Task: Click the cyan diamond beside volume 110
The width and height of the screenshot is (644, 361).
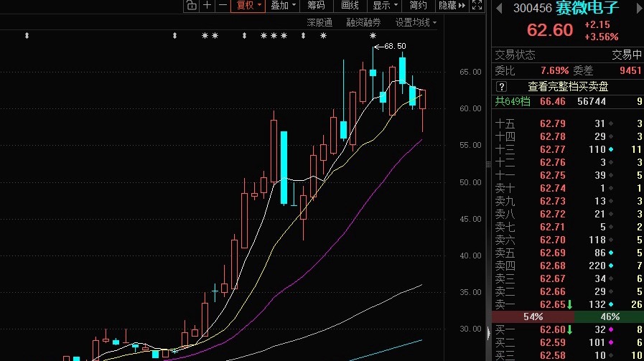Action: (611, 149)
